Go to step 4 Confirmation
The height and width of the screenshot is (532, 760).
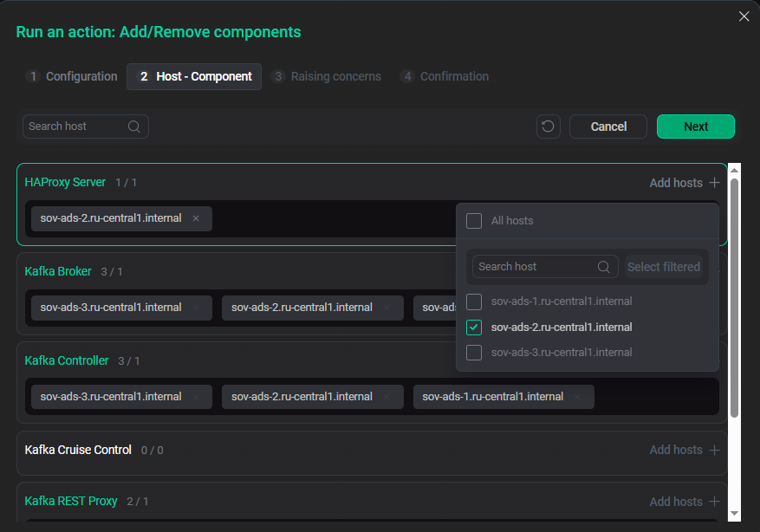pos(445,76)
